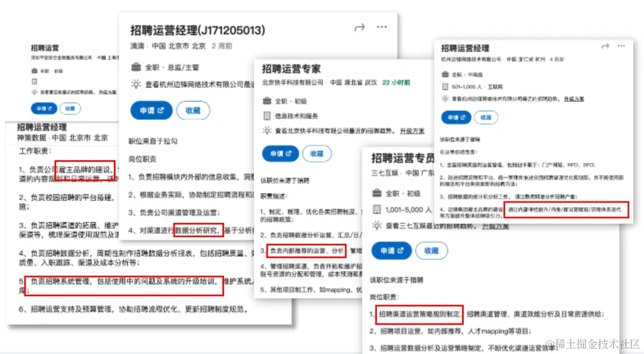Click 申请 on the 杭州边锋 job card

click(456, 117)
